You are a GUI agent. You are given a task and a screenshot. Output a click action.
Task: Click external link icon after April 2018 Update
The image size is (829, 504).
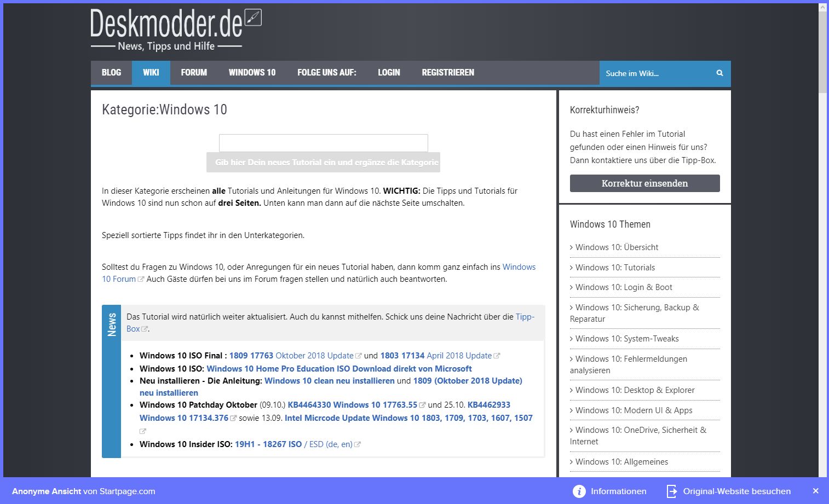(x=497, y=356)
